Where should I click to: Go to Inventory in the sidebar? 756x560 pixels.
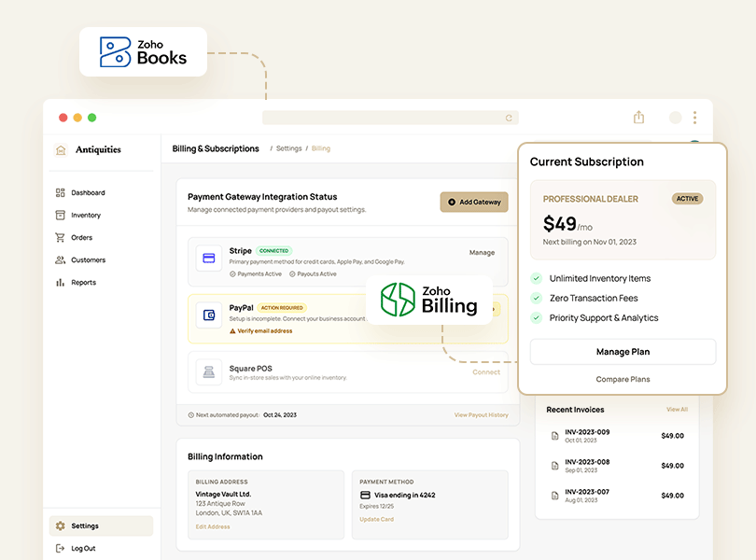click(86, 216)
